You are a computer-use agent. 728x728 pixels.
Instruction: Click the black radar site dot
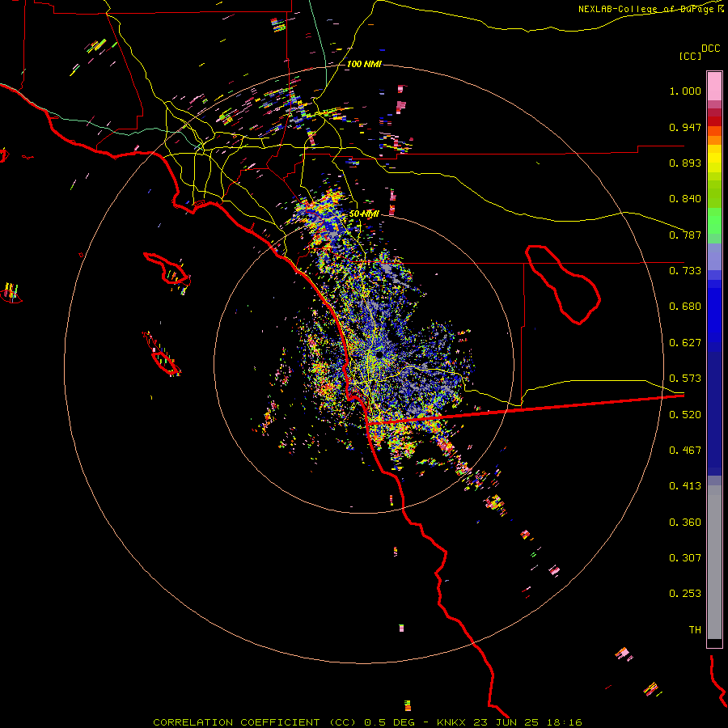(379, 354)
